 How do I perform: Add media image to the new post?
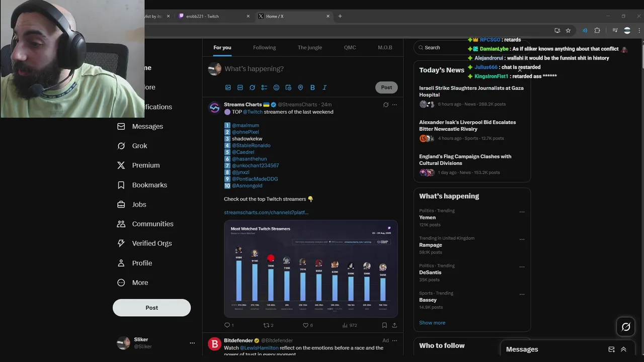(x=228, y=87)
